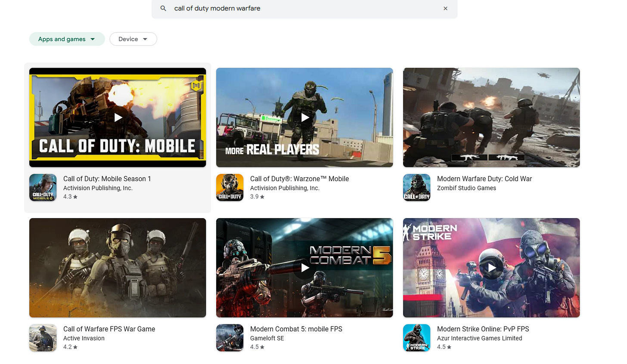Click developer name 'Zombif Studio Games'
The height and width of the screenshot is (364, 627).
466,188
